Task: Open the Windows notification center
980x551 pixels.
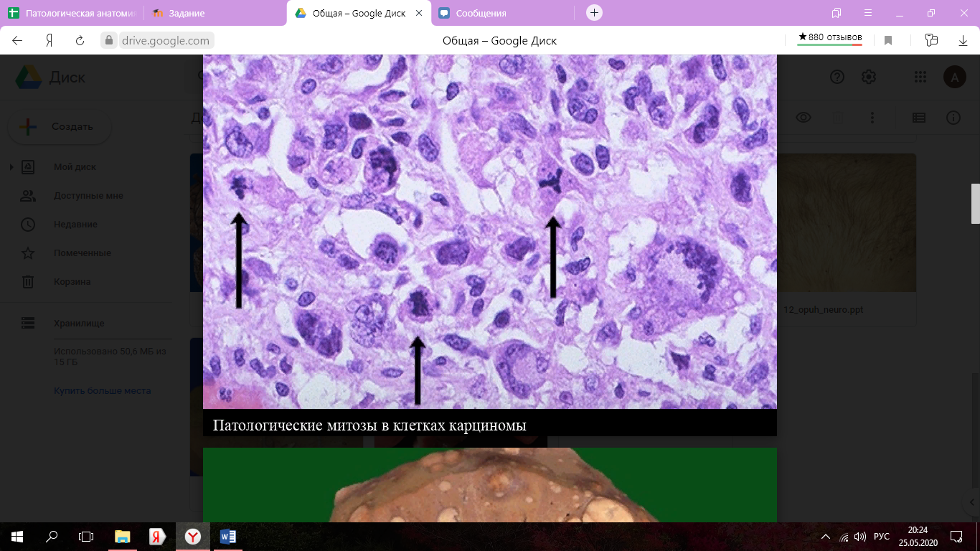Action: tap(956, 537)
